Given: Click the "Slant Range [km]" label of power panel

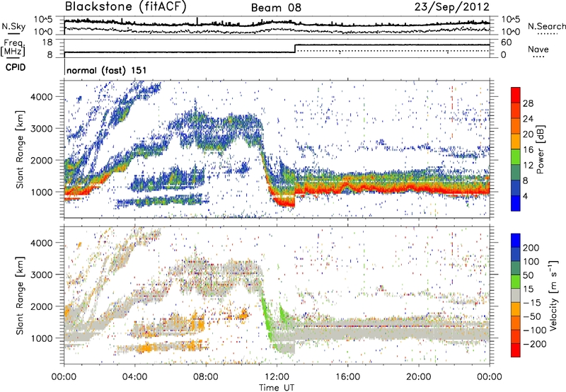Looking at the screenshot, I should (x=20, y=149).
